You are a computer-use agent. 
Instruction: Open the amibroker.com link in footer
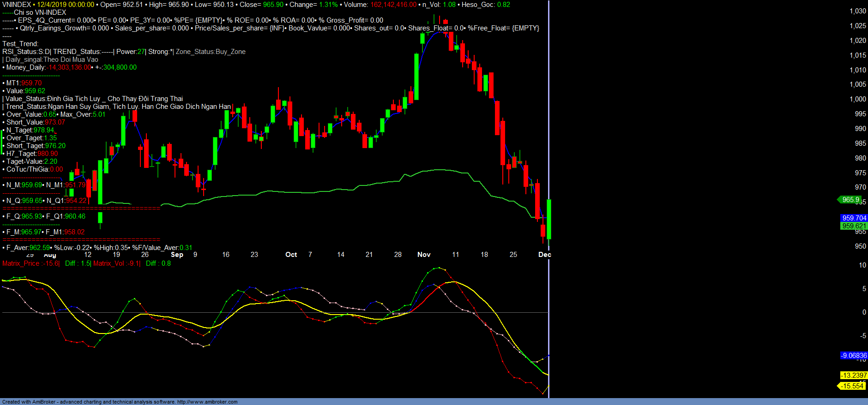207,402
